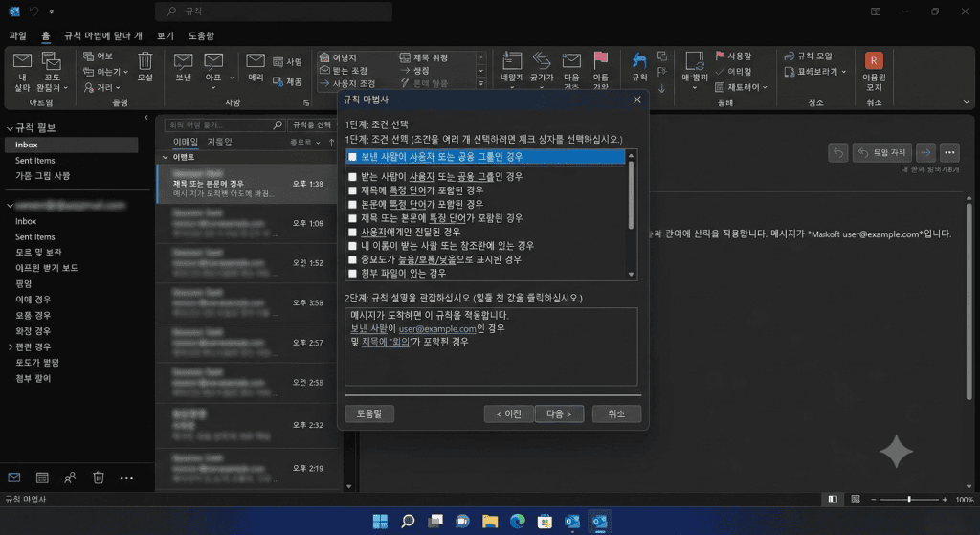The width and height of the screenshot is (980, 535).
Task: Click the 보낸 envelope-arrow ribbon icon
Action: tap(183, 60)
